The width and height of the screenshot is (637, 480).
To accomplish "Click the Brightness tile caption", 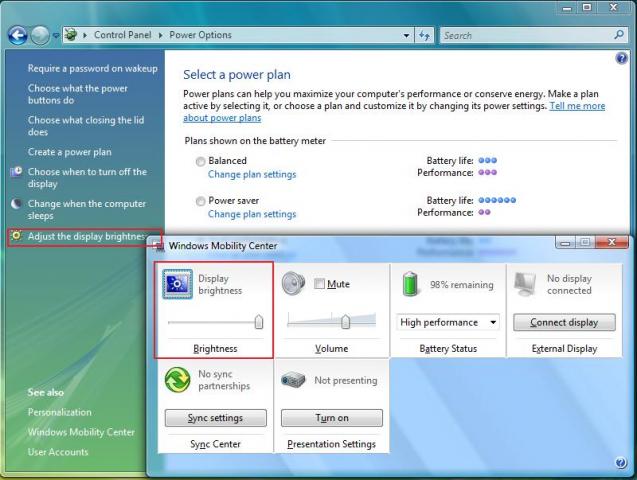I will 215,349.
